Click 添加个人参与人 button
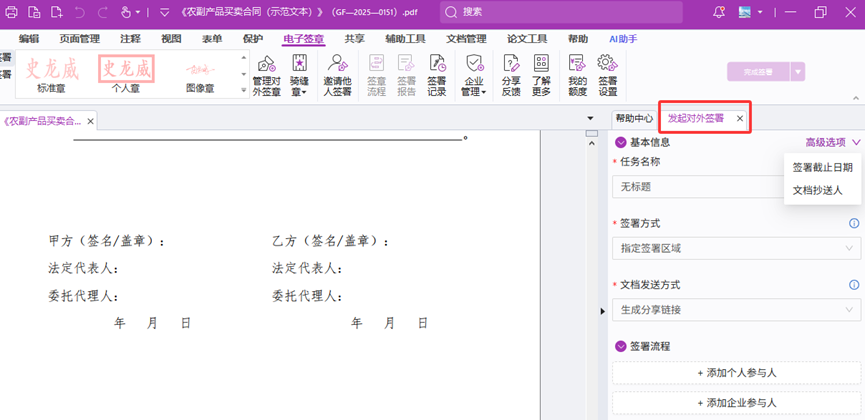Viewport: 865px width, 420px height. [736, 373]
